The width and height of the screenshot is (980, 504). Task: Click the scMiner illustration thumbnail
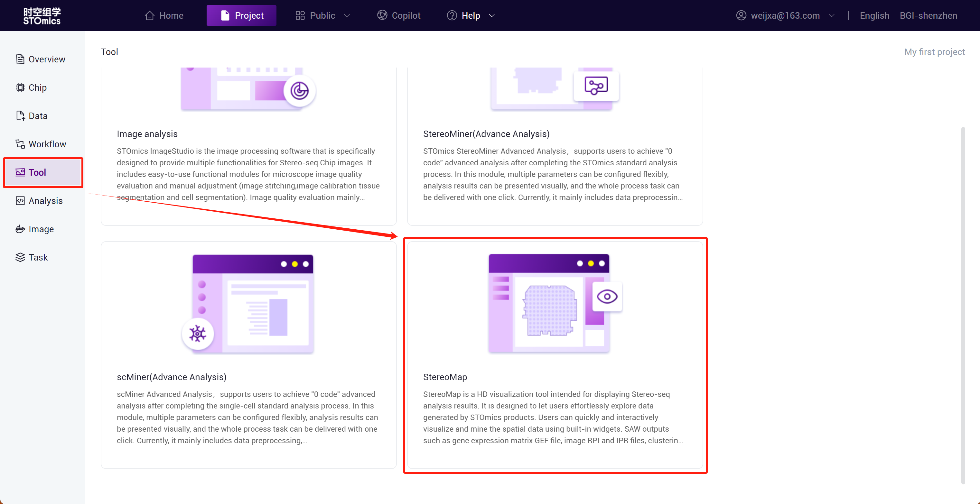(x=248, y=305)
